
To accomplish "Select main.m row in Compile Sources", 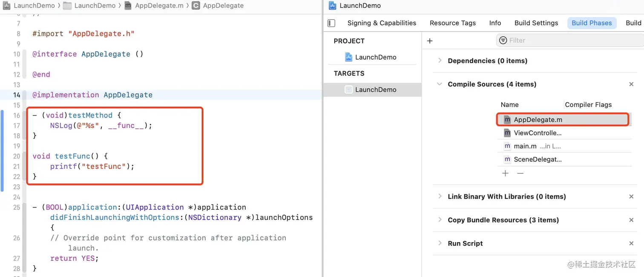I will pyautogui.click(x=564, y=146).
